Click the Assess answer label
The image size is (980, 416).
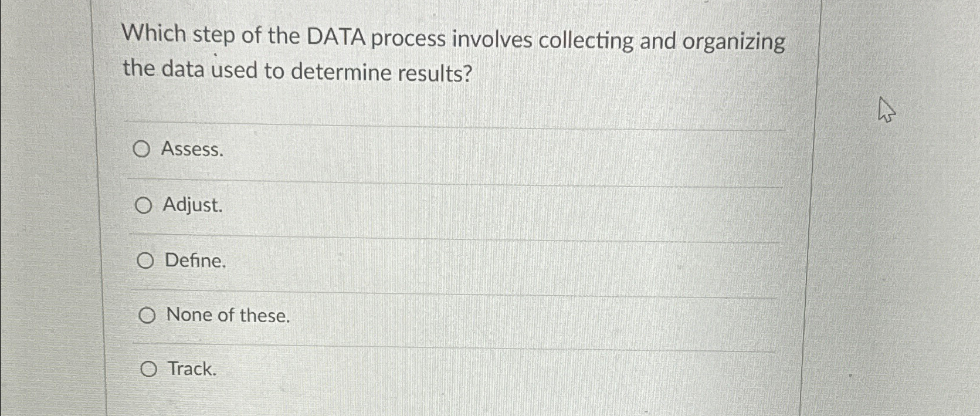pos(192,150)
